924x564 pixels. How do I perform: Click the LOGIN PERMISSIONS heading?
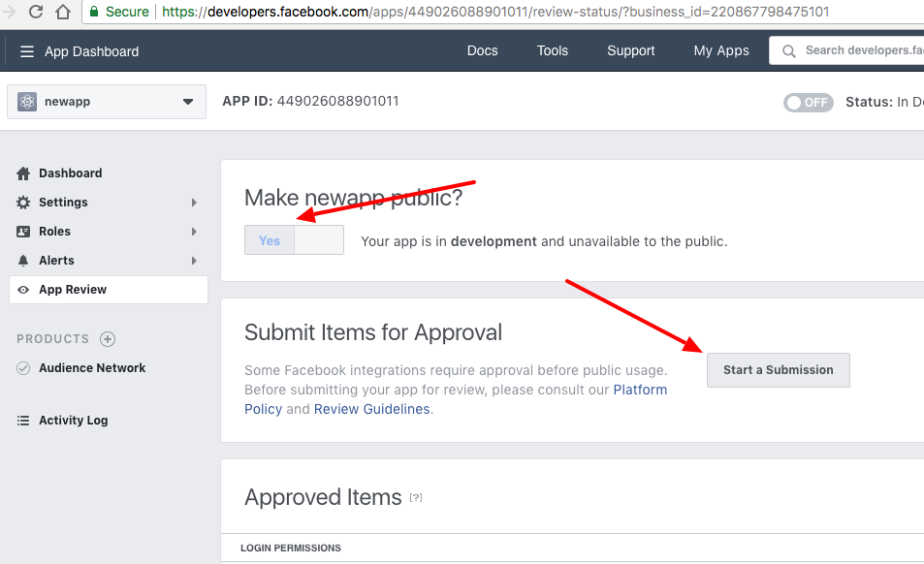(291, 548)
